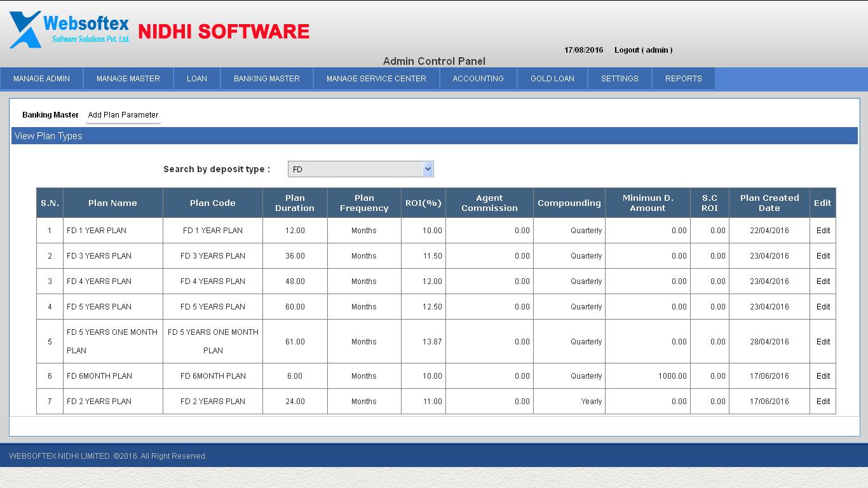Click the Admin Control Panel heading
868x488 pixels.
(434, 61)
